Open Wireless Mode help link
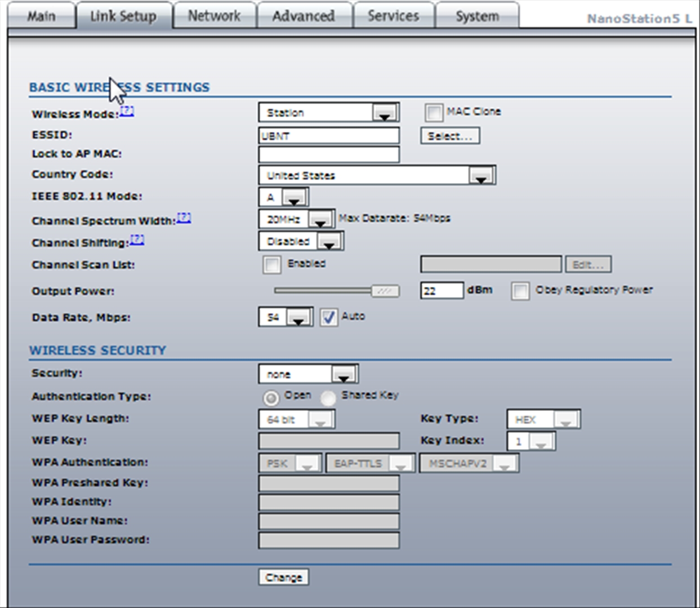The width and height of the screenshot is (700, 608). [127, 111]
